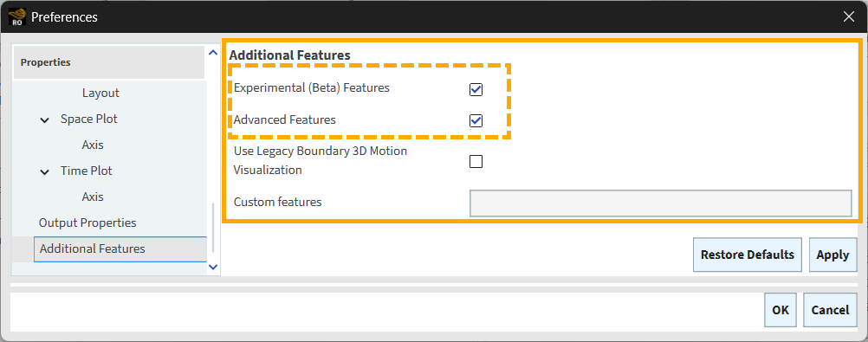The height and width of the screenshot is (342, 868).
Task: Click Restore Defaults button
Action: (748, 255)
